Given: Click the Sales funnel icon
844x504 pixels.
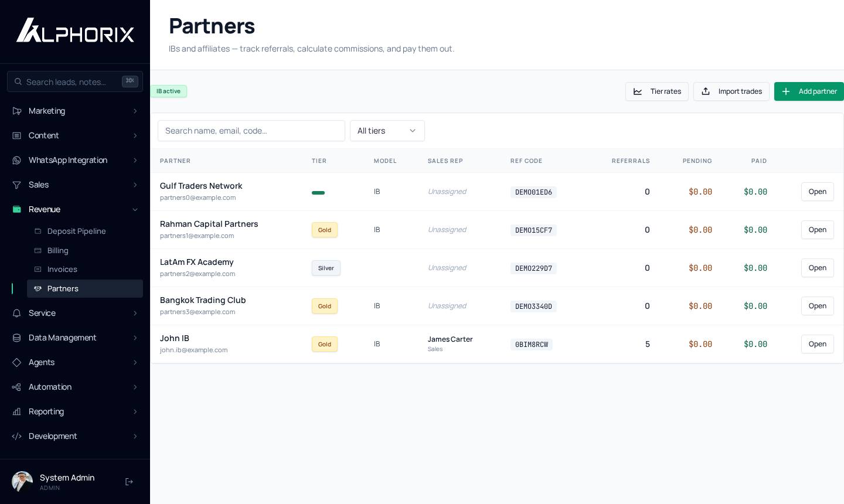Looking at the screenshot, I should [17, 185].
